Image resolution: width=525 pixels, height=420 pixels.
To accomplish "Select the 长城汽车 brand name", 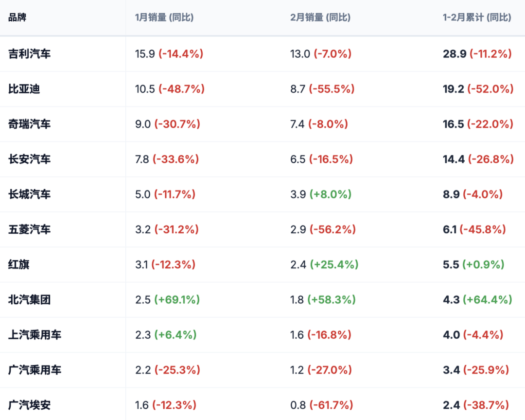I will tap(29, 194).
